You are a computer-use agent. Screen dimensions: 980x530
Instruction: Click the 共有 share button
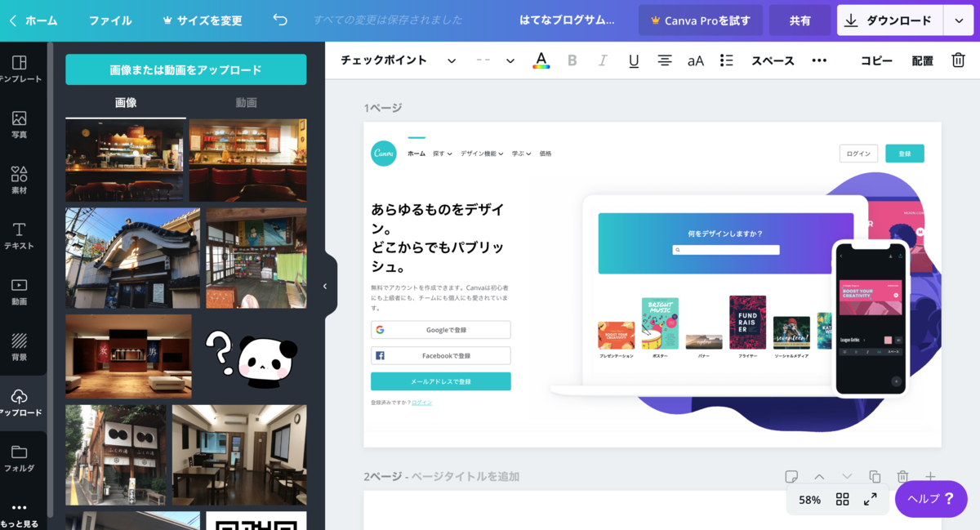point(800,20)
